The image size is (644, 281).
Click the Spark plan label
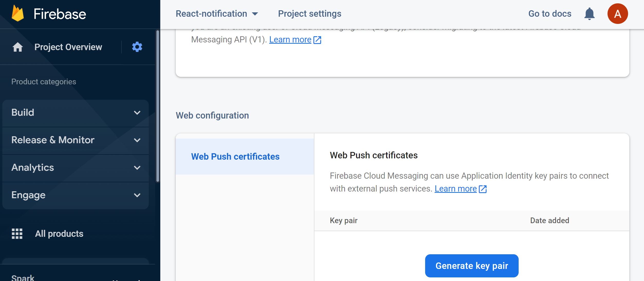click(23, 278)
